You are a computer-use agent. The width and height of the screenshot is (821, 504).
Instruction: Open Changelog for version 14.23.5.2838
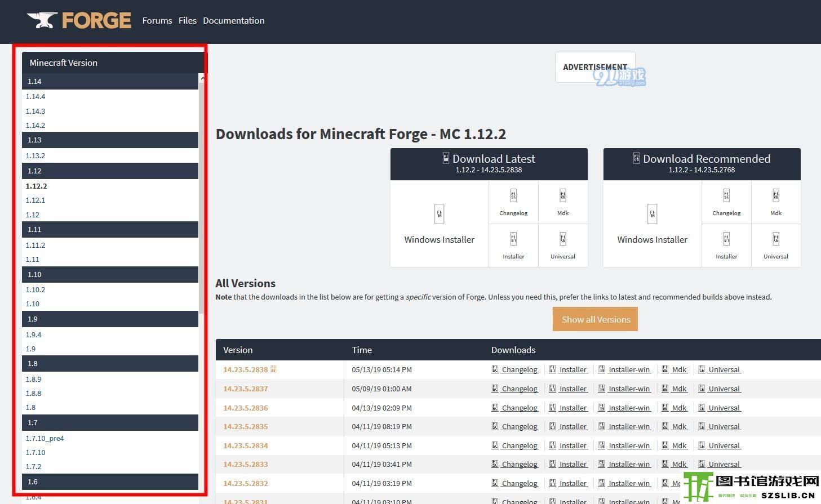pyautogui.click(x=520, y=369)
